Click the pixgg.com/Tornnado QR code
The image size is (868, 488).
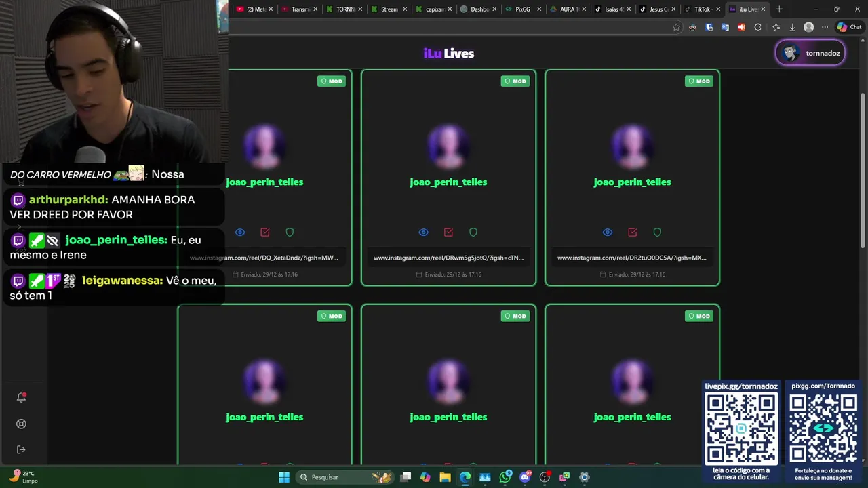coord(823,429)
